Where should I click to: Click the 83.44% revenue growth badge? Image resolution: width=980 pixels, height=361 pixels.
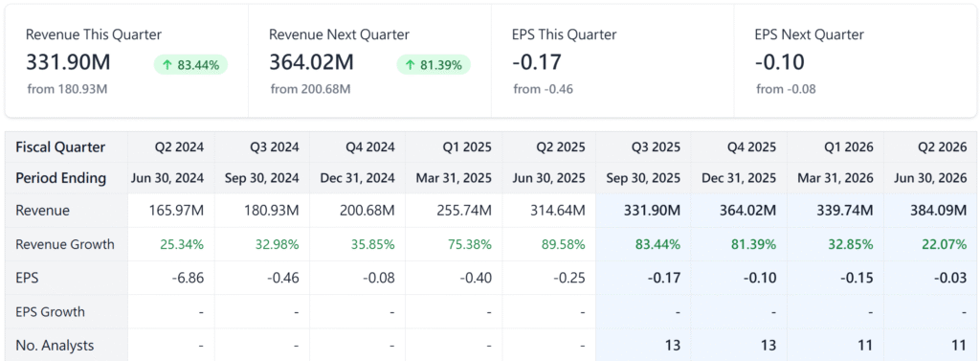(190, 65)
